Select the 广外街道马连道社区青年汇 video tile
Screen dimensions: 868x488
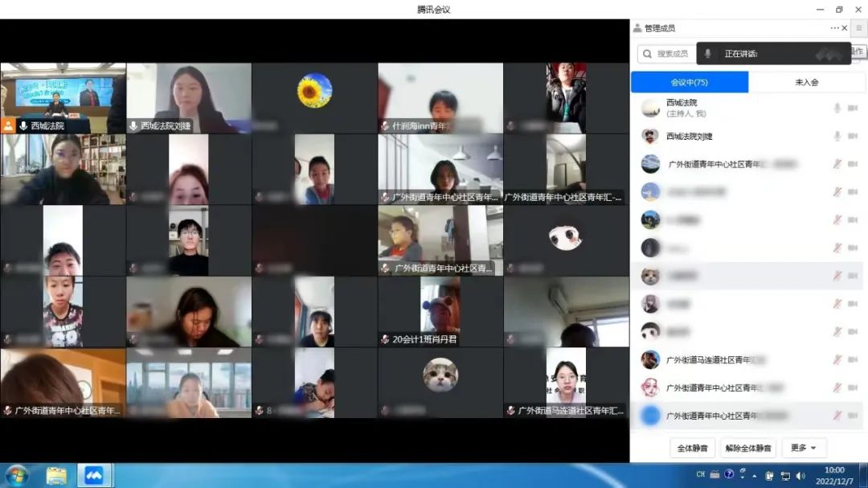pos(567,382)
